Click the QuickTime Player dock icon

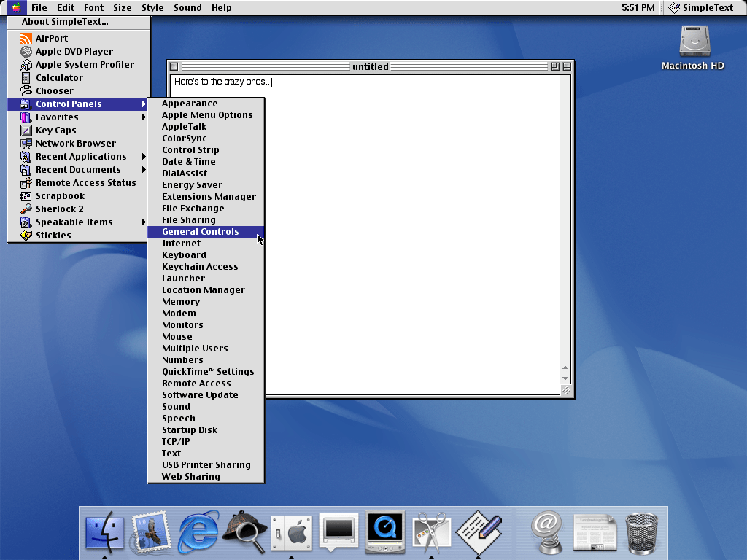coord(384,532)
